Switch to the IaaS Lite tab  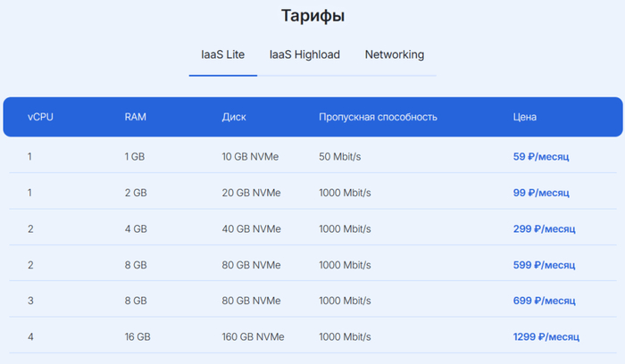coord(222,54)
